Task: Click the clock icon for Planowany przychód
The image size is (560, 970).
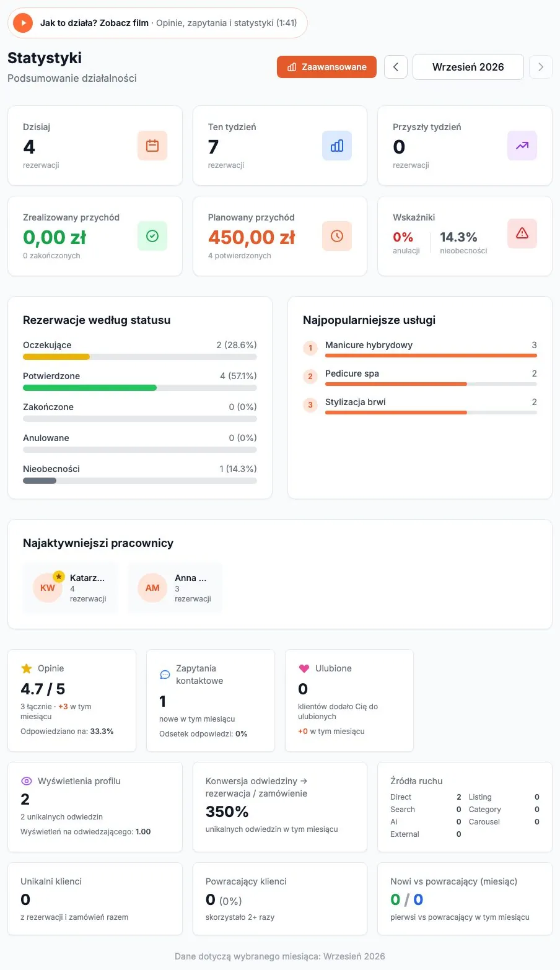Action: pyautogui.click(x=337, y=236)
